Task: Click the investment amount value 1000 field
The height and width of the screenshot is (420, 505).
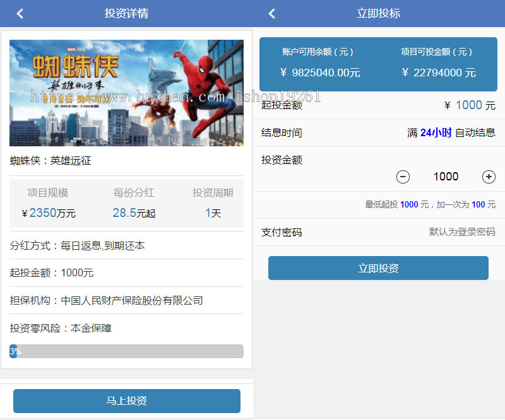Action: point(446,177)
